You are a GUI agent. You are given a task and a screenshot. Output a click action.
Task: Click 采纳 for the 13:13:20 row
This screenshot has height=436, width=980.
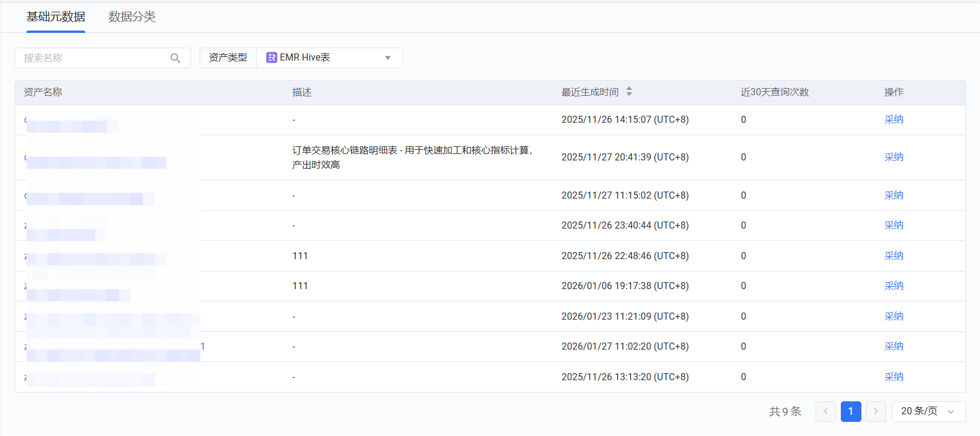(894, 377)
